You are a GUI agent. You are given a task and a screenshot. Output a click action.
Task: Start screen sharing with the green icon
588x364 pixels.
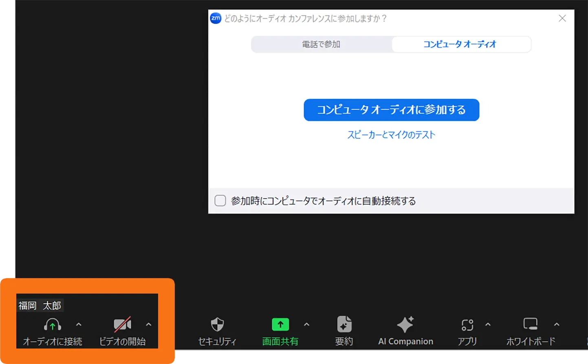[x=280, y=325]
